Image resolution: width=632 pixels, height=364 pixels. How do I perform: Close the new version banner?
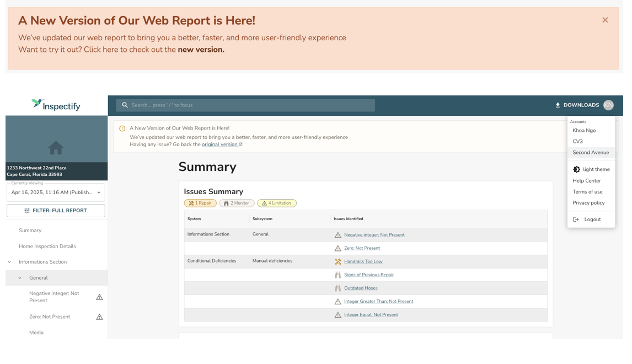coord(605,20)
